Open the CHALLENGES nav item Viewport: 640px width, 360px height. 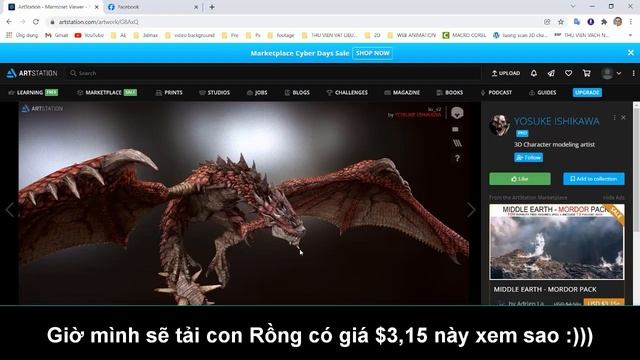point(347,93)
